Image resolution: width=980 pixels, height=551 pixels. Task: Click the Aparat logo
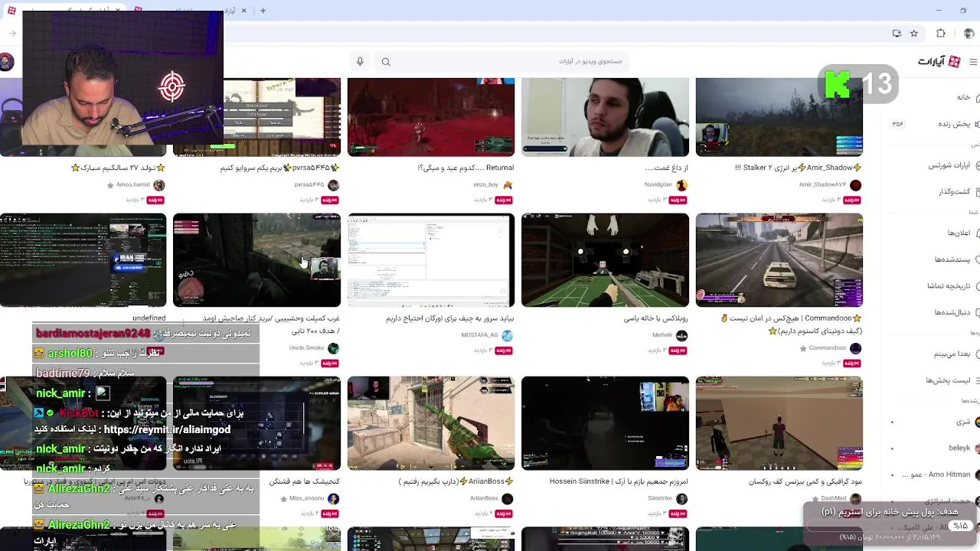939,61
